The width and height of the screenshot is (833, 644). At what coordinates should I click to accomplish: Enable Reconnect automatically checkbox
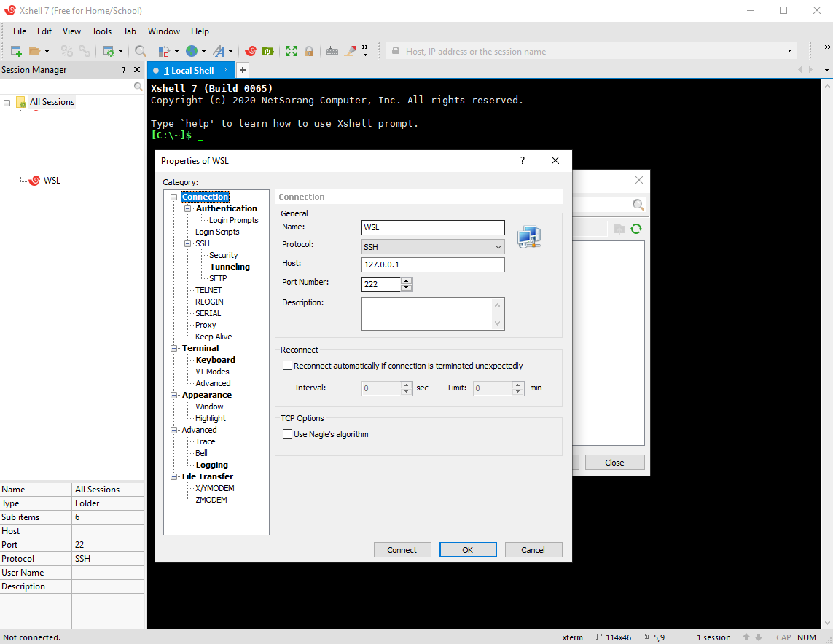tap(287, 366)
